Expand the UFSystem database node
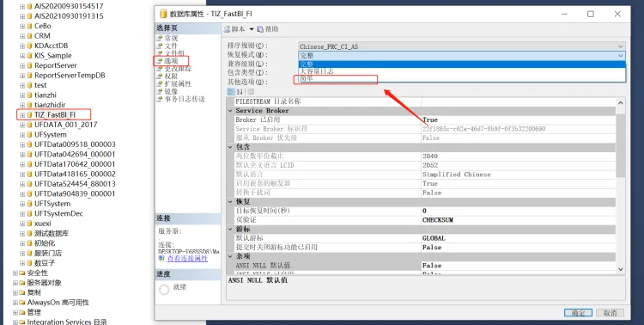 [22, 134]
